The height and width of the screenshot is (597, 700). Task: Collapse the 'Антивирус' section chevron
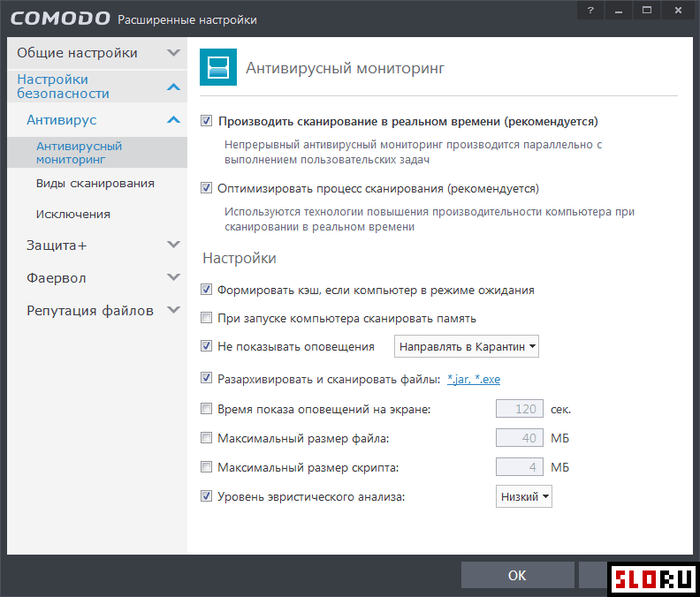[x=173, y=119]
